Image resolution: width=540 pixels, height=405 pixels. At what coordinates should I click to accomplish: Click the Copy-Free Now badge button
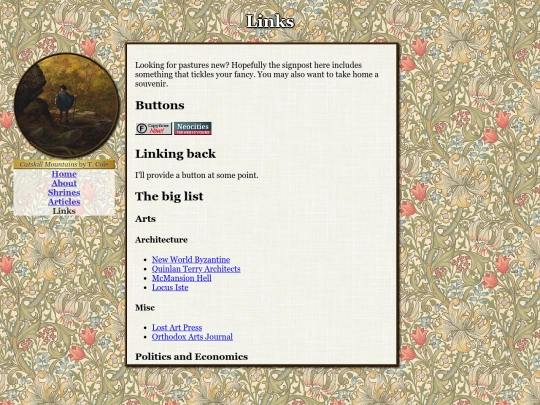pyautogui.click(x=153, y=128)
